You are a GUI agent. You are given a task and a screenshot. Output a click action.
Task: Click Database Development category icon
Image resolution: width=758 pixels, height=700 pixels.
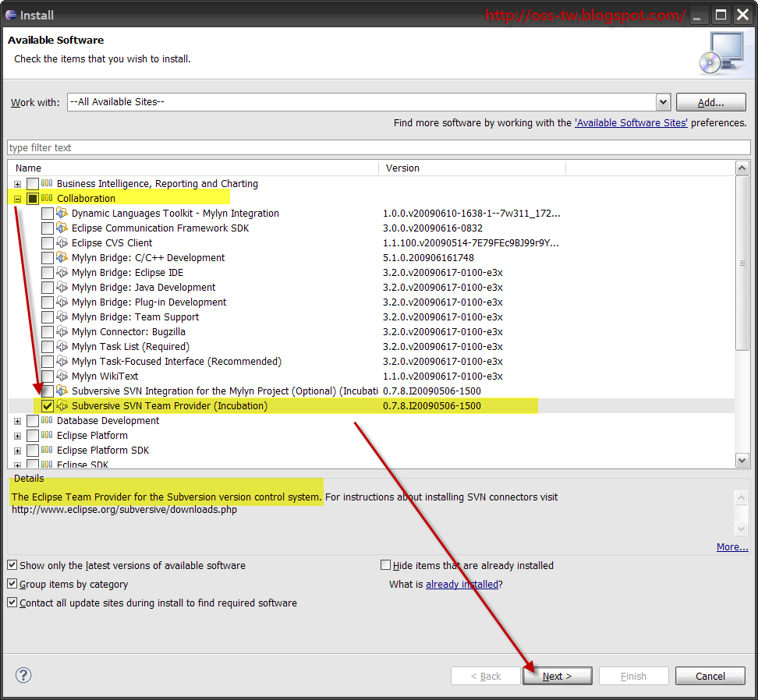click(47, 420)
